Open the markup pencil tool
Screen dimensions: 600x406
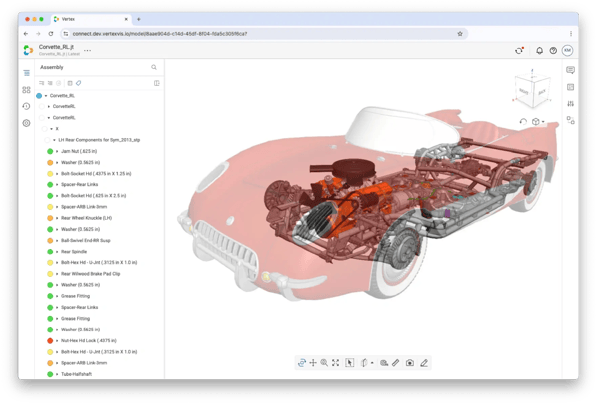(424, 362)
